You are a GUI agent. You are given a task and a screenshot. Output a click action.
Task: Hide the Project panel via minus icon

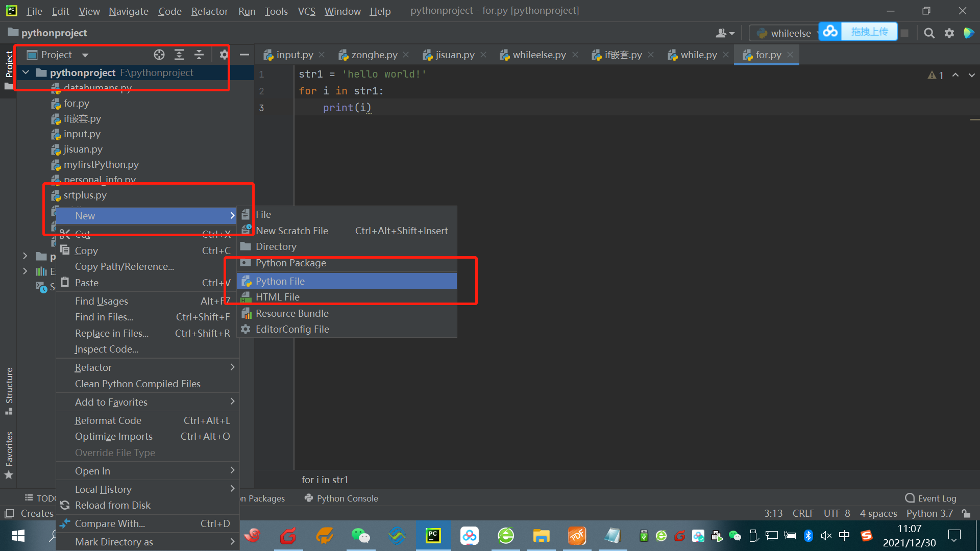244,55
